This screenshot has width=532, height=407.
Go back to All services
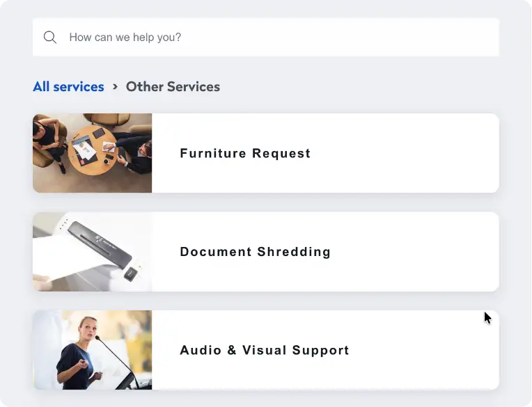click(68, 87)
